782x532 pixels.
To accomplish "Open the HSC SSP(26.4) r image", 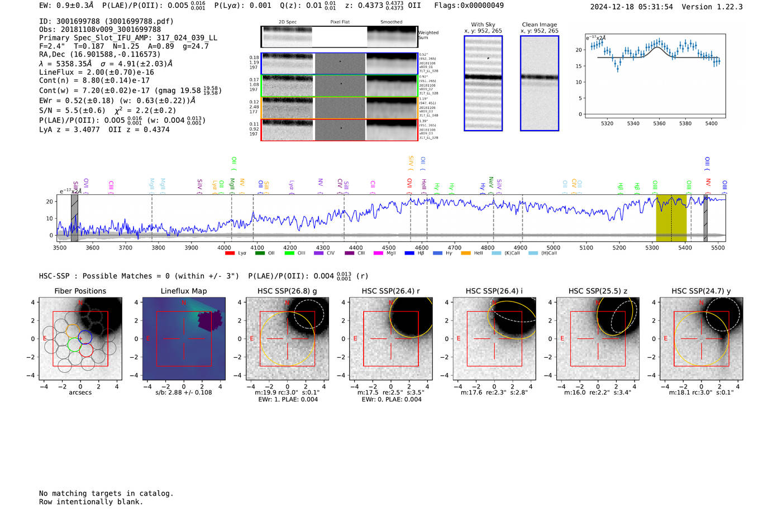I will click(390, 338).
